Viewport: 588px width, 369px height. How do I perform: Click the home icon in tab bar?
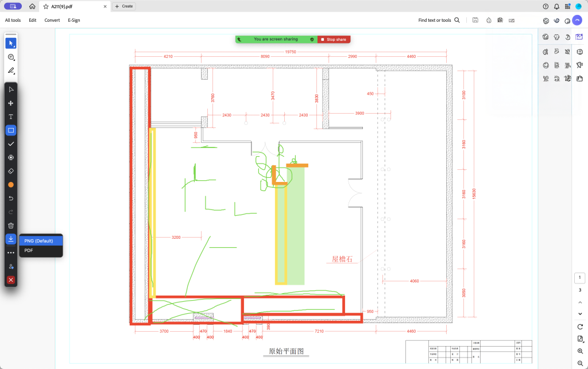[x=32, y=6]
